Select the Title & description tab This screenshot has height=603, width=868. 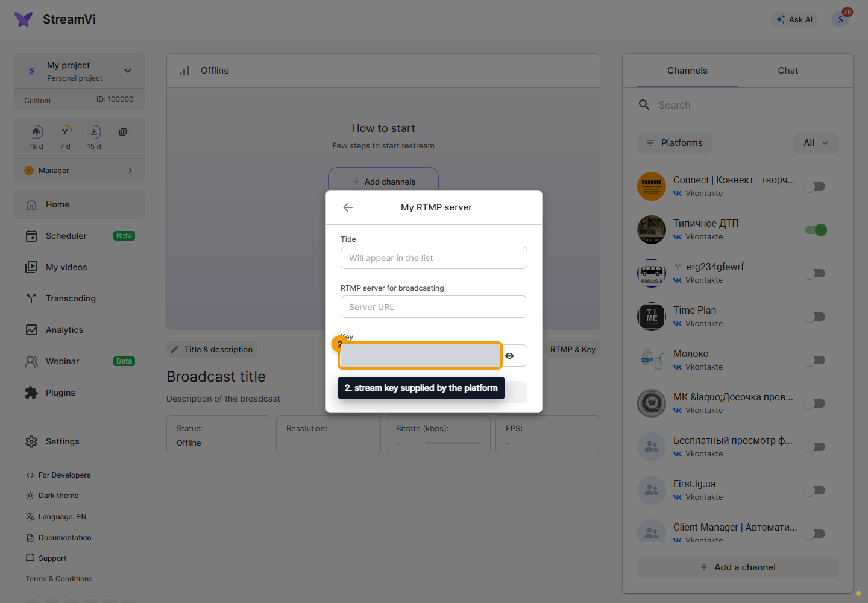pos(212,349)
